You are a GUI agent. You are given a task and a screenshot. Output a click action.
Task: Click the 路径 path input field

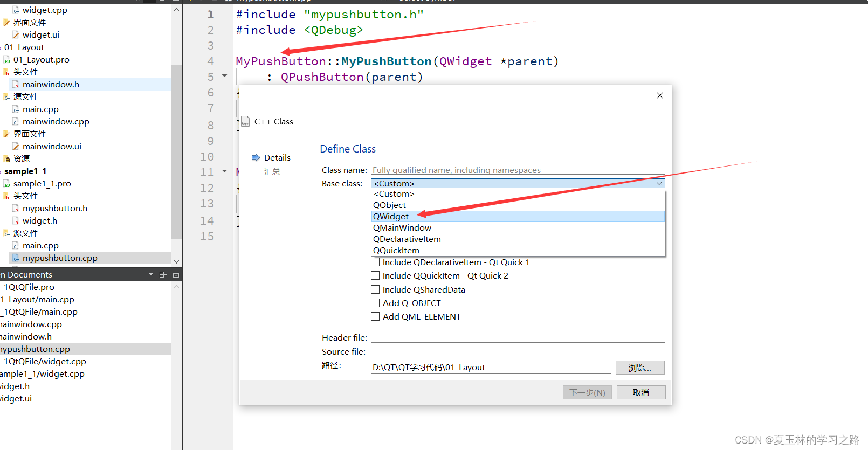pyautogui.click(x=491, y=368)
